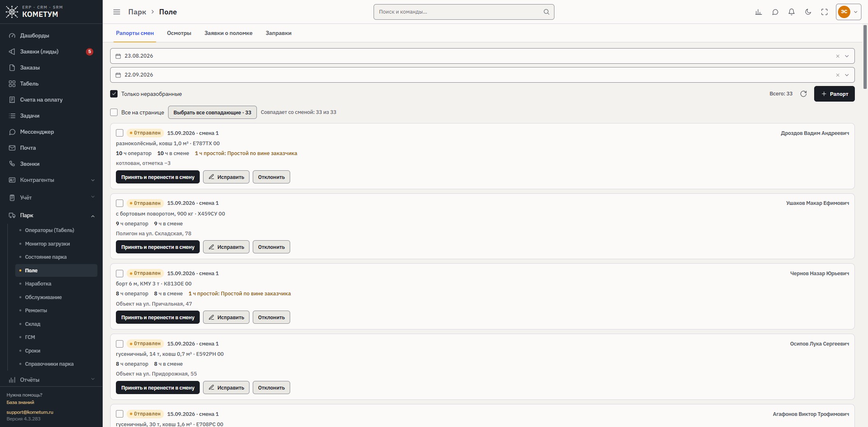Go to Заказы in the sidebar
The height and width of the screenshot is (427, 868).
(x=51, y=67)
